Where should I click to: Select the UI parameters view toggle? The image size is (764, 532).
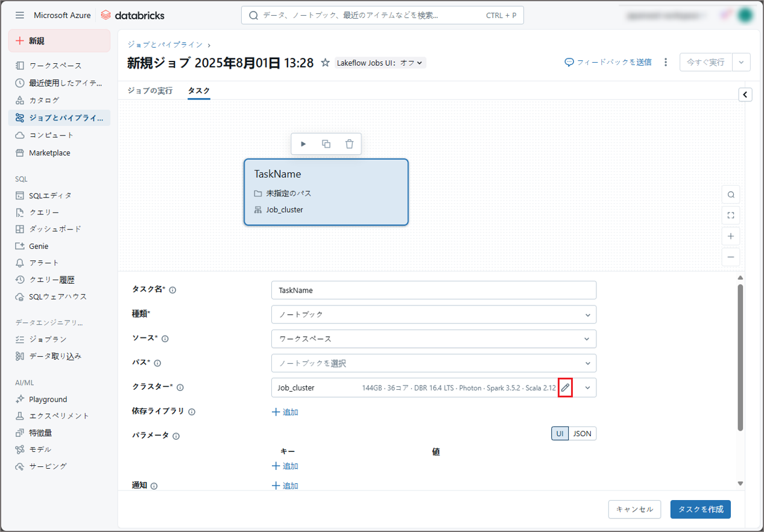560,434
